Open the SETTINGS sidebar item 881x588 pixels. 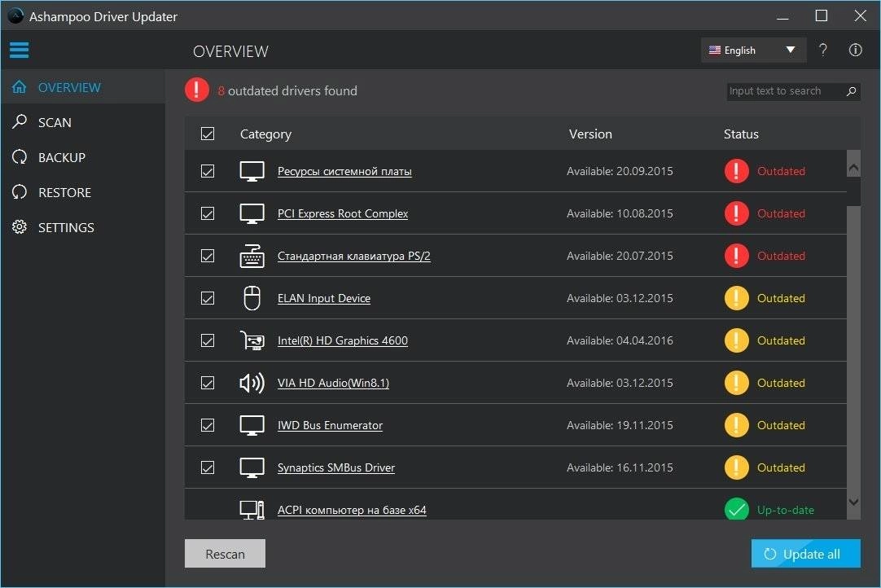click(x=82, y=227)
